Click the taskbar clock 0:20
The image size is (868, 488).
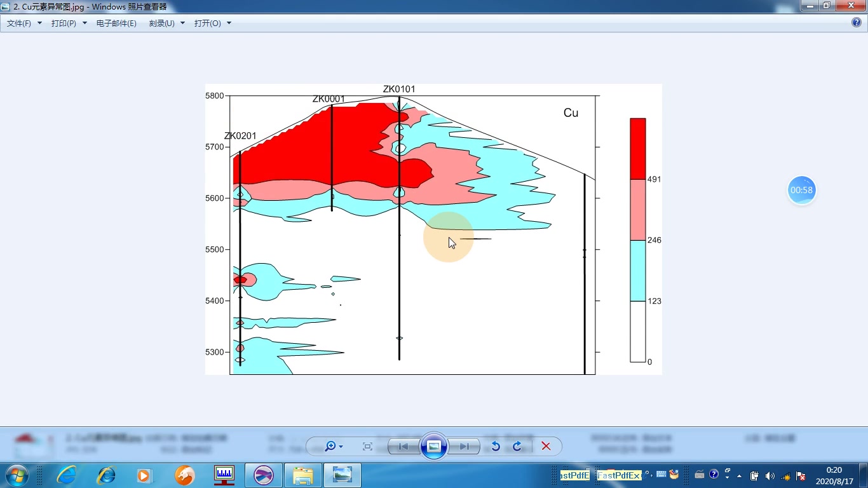[834, 470]
